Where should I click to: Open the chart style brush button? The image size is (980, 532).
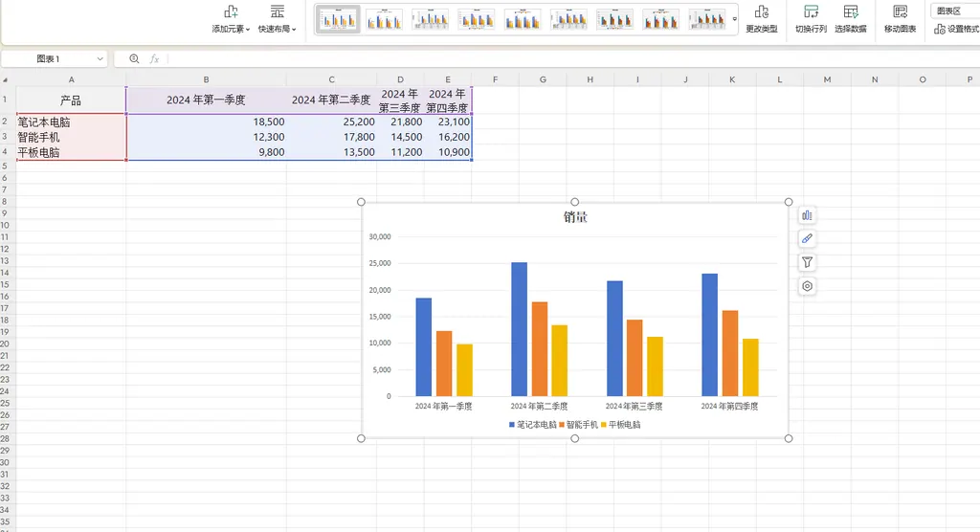pos(807,239)
